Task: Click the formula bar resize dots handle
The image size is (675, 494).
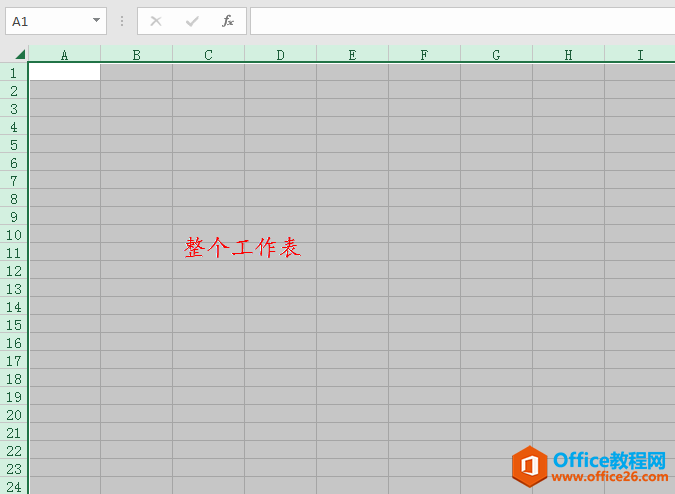Action: click(122, 21)
